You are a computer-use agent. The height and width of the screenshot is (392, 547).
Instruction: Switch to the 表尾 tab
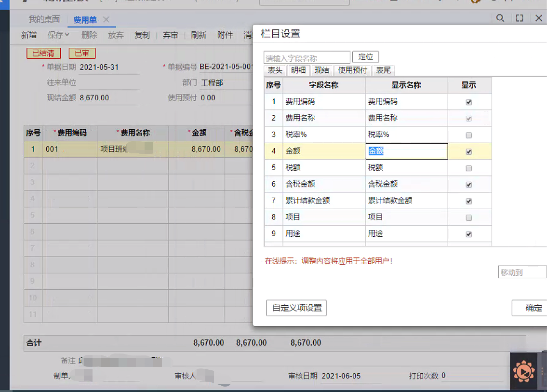[384, 70]
